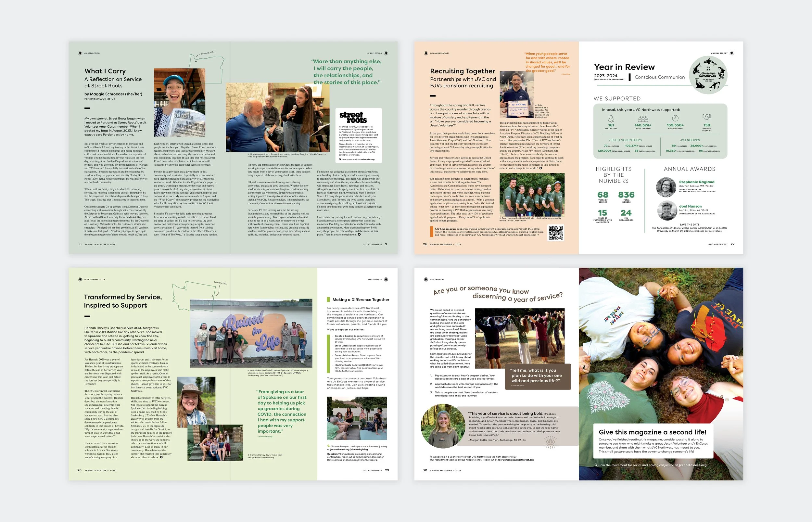
Task: Click Stephanie Ragland's portrait photo
Action: 666,187
